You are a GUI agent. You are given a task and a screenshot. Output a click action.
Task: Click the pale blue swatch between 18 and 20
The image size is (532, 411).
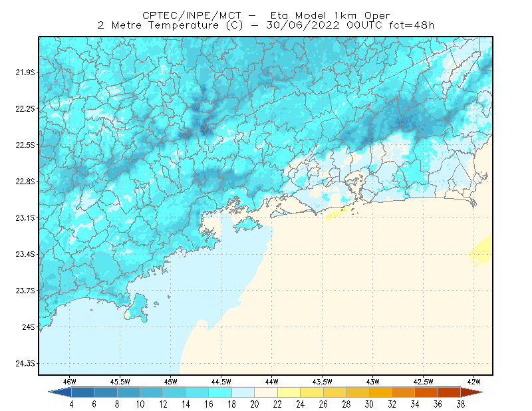[243, 392]
